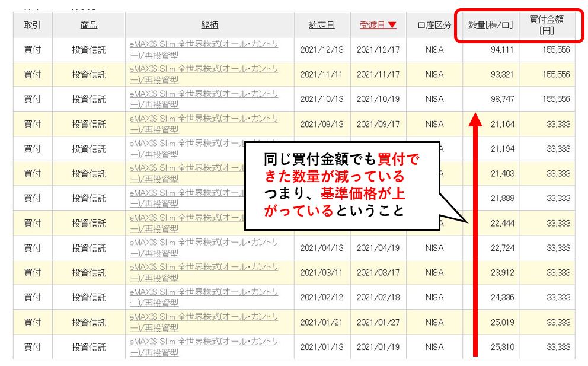Select the quantity value 24,336
This screenshot has height=366, width=588.
[503, 297]
